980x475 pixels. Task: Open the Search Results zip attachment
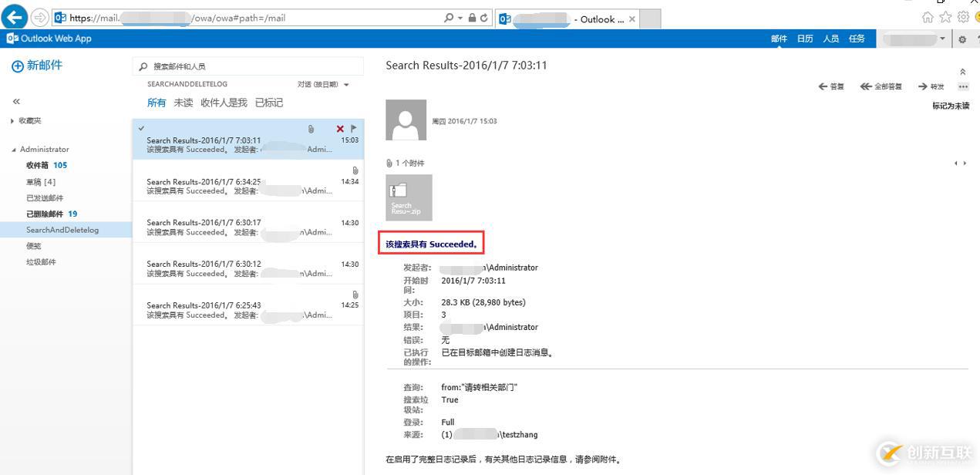click(409, 197)
